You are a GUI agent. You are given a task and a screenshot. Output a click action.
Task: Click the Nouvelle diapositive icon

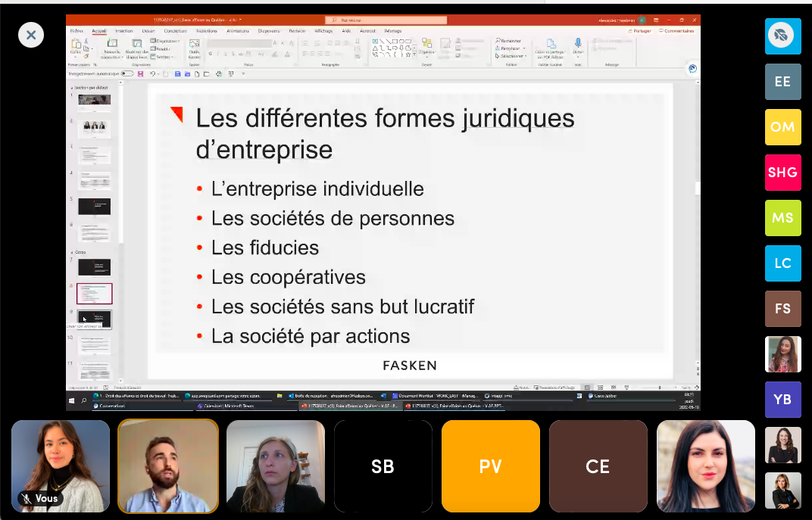coord(112,45)
